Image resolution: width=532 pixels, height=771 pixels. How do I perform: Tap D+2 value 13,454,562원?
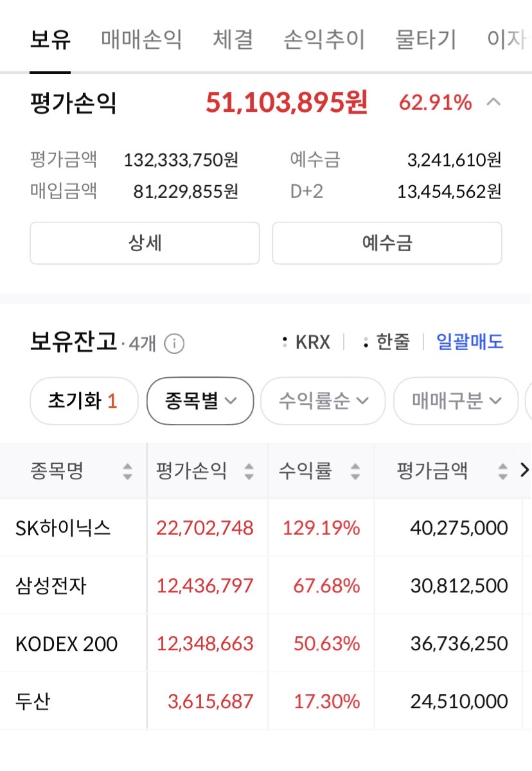pos(448,191)
